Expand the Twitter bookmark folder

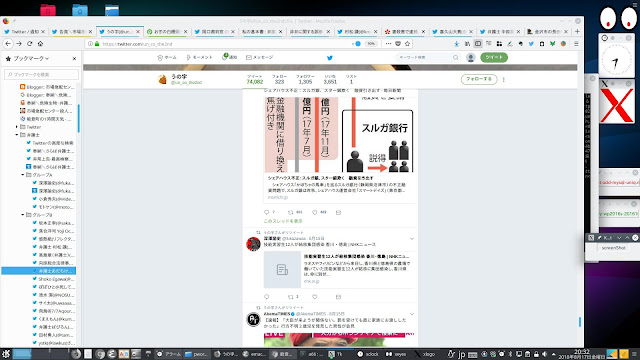[17, 127]
